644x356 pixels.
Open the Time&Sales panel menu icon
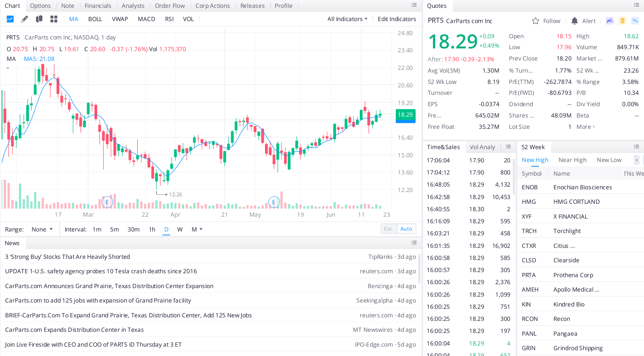click(508, 147)
